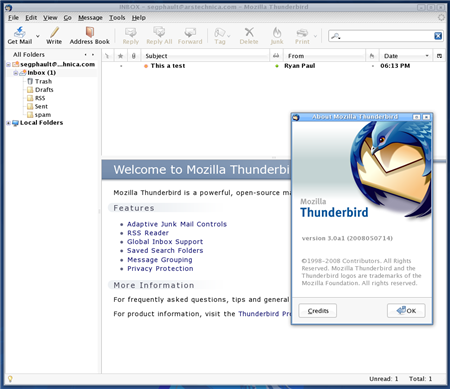Open the Tools menu
Image resolution: width=450 pixels, height=389 pixels.
click(x=117, y=18)
